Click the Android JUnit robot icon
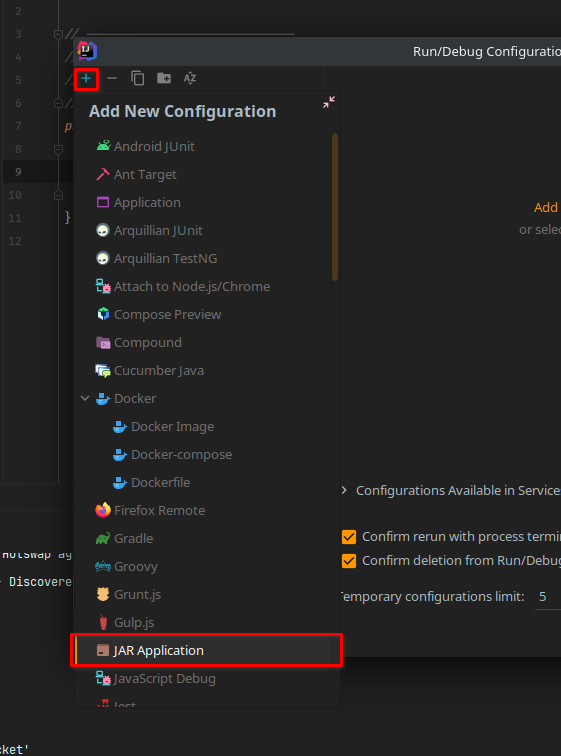Image resolution: width=561 pixels, height=756 pixels. [103, 146]
